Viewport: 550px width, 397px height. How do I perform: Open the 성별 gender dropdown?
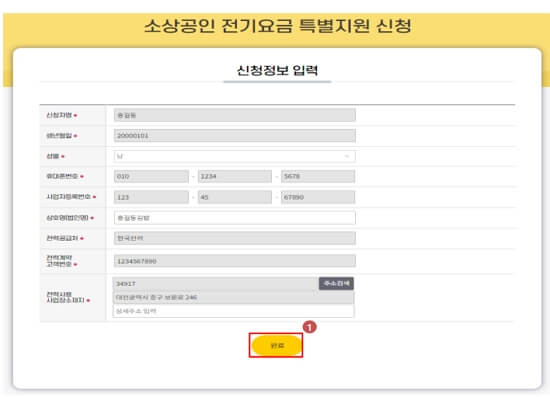click(234, 156)
